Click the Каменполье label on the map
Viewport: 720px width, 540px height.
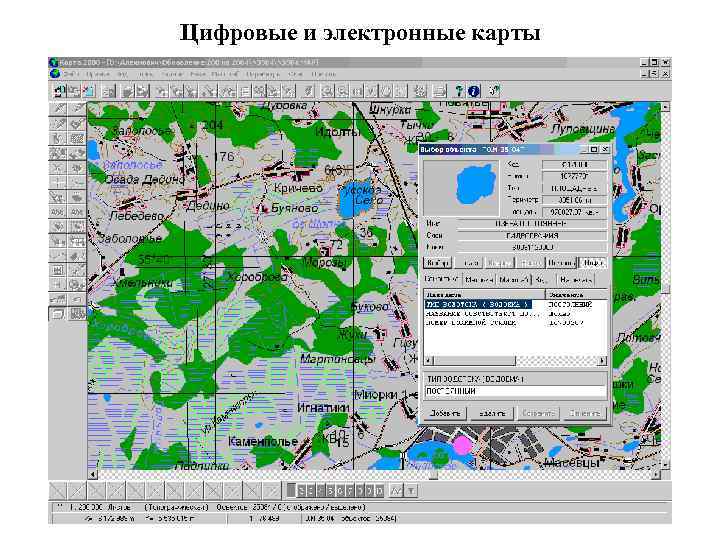tap(263, 441)
